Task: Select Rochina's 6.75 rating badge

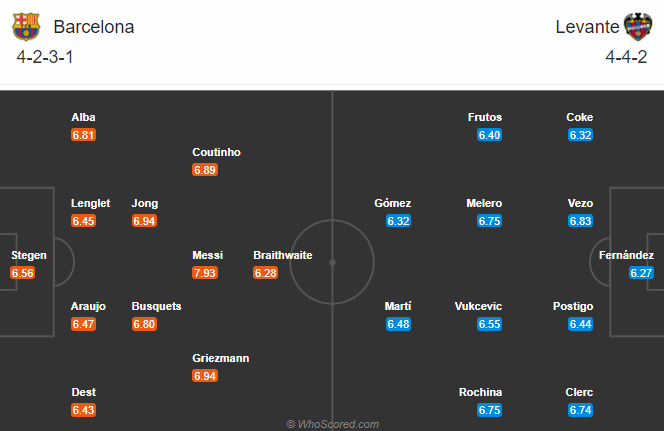Action: [x=490, y=410]
